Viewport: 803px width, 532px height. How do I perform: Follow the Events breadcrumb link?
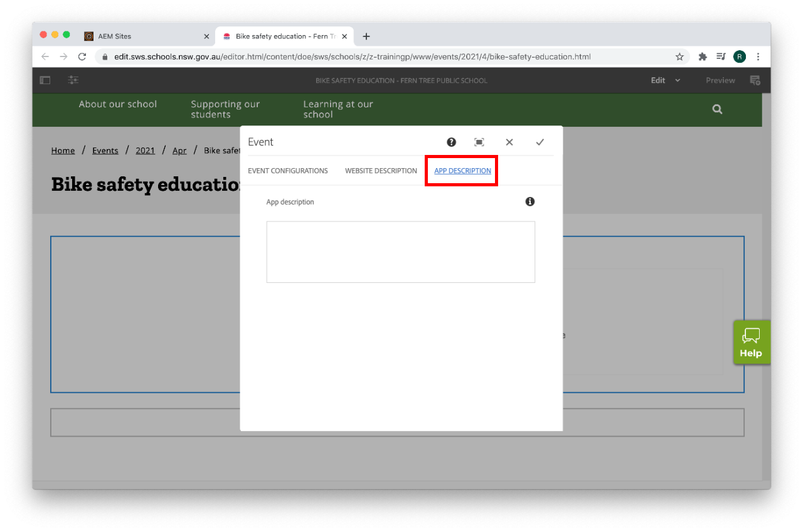click(105, 151)
